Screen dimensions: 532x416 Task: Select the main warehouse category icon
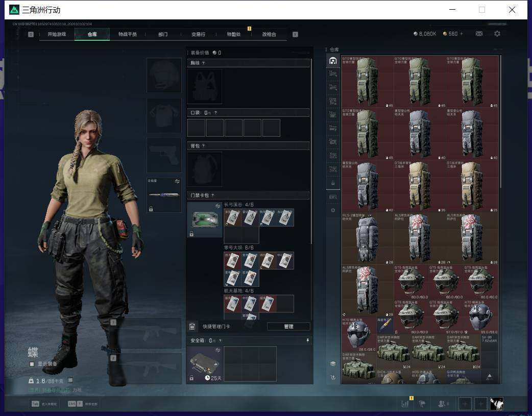(333, 61)
